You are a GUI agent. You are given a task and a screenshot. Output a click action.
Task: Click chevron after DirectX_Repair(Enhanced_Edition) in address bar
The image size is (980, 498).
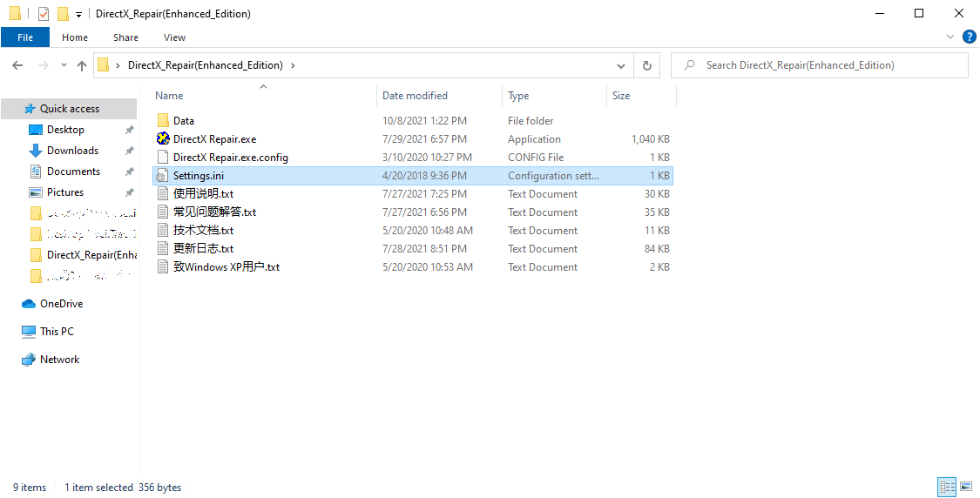click(293, 65)
